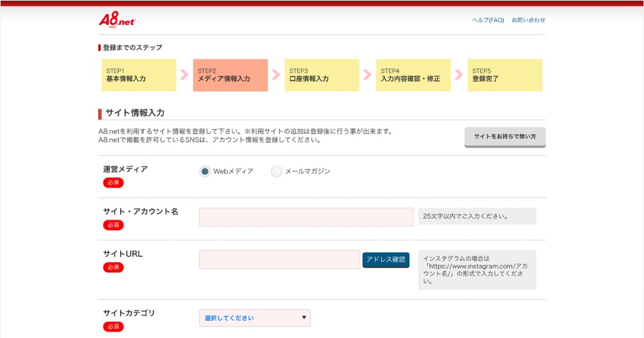Select STEP1 基本情報入力 step
This screenshot has width=644, height=338.
pyautogui.click(x=138, y=75)
